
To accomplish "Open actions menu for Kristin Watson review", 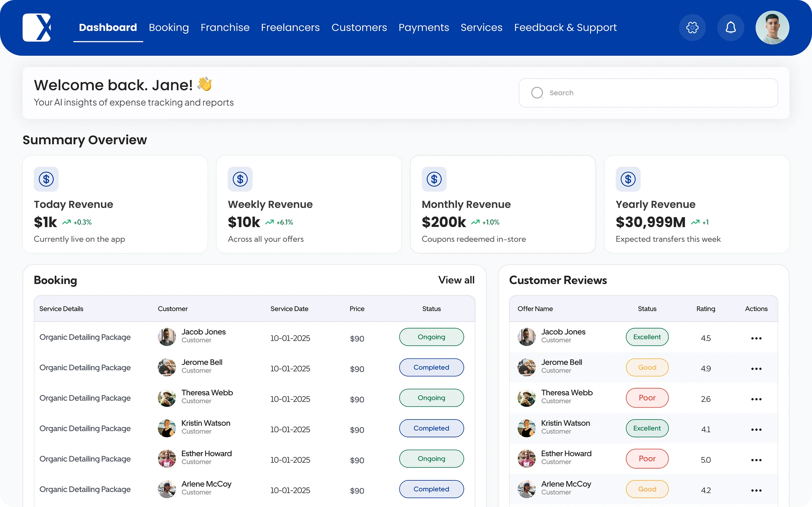I will [x=756, y=429].
